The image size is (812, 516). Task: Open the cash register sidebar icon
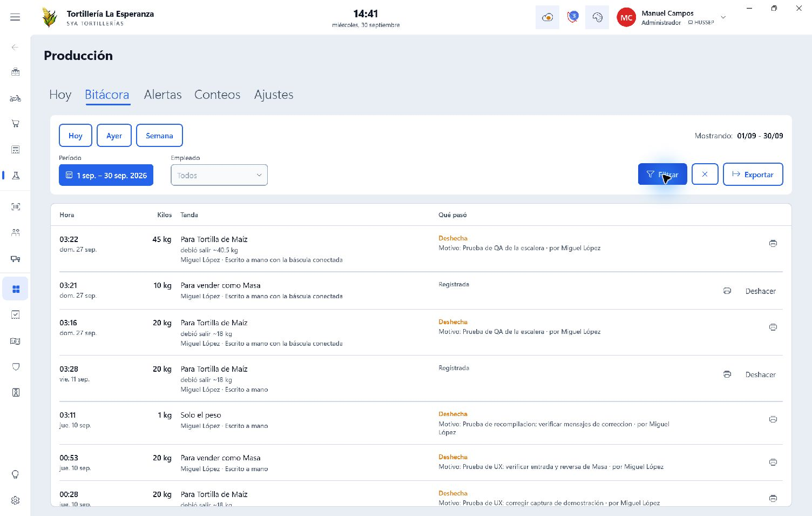(x=16, y=72)
